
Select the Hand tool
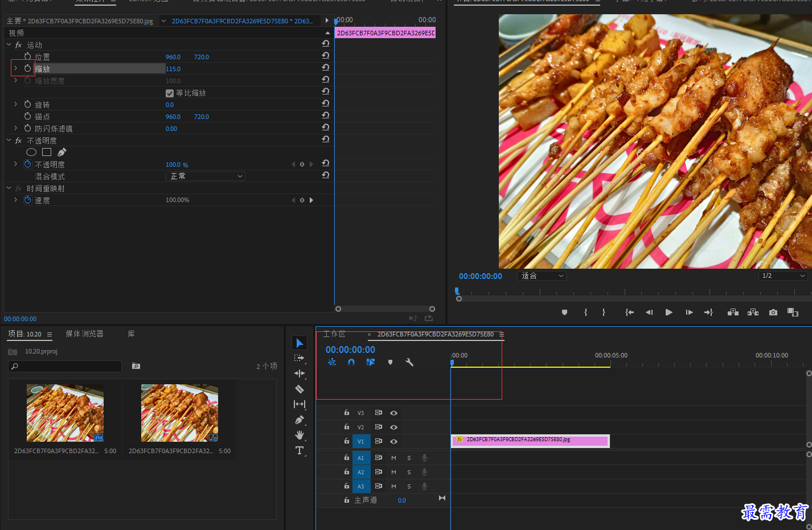tap(300, 435)
